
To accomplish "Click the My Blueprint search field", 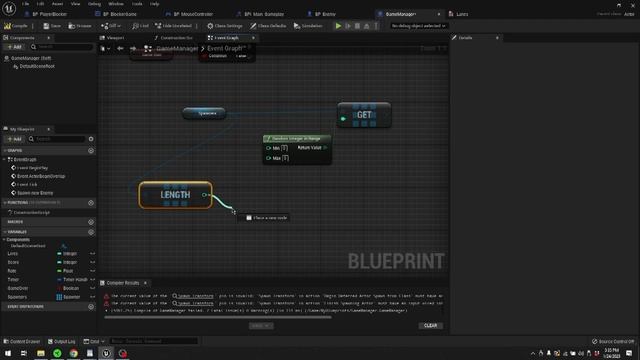I will (x=57, y=139).
